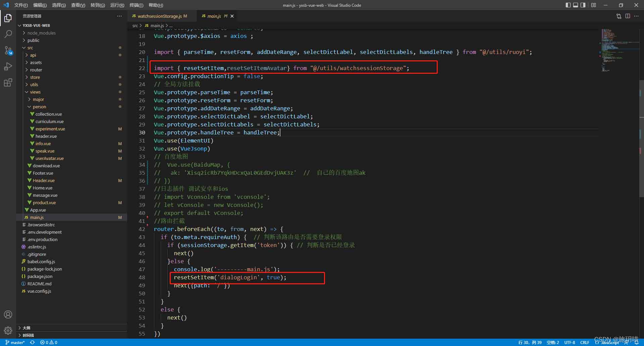Expand the router folder
Viewport: 644px width, 346px height.
(x=36, y=70)
